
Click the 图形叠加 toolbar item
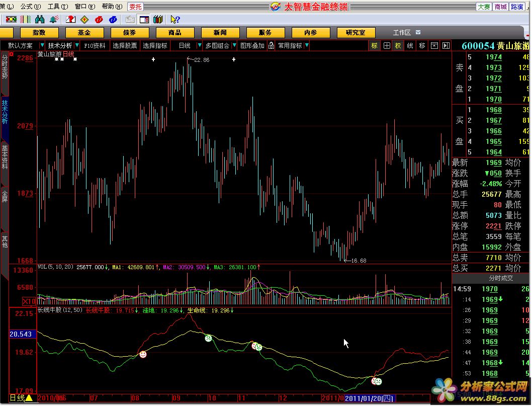tap(252, 45)
